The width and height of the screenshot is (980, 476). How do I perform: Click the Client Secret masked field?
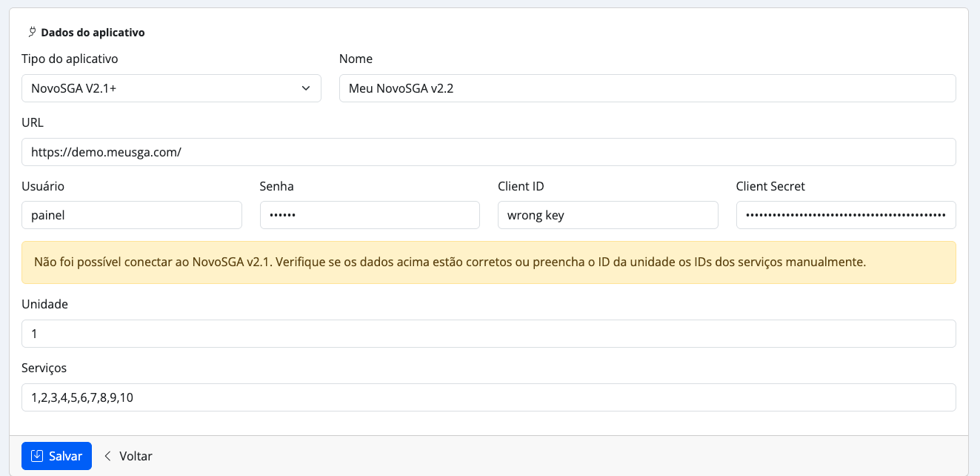click(845, 216)
